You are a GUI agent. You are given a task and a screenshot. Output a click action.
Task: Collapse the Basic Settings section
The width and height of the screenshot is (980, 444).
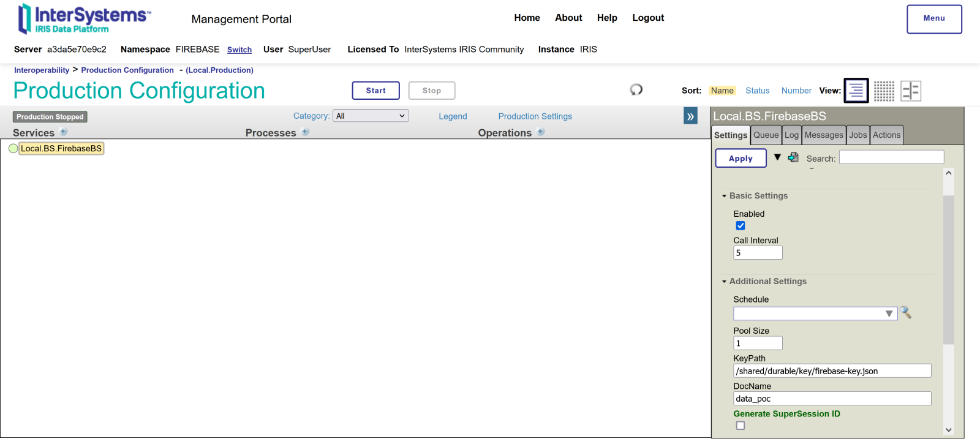point(725,196)
